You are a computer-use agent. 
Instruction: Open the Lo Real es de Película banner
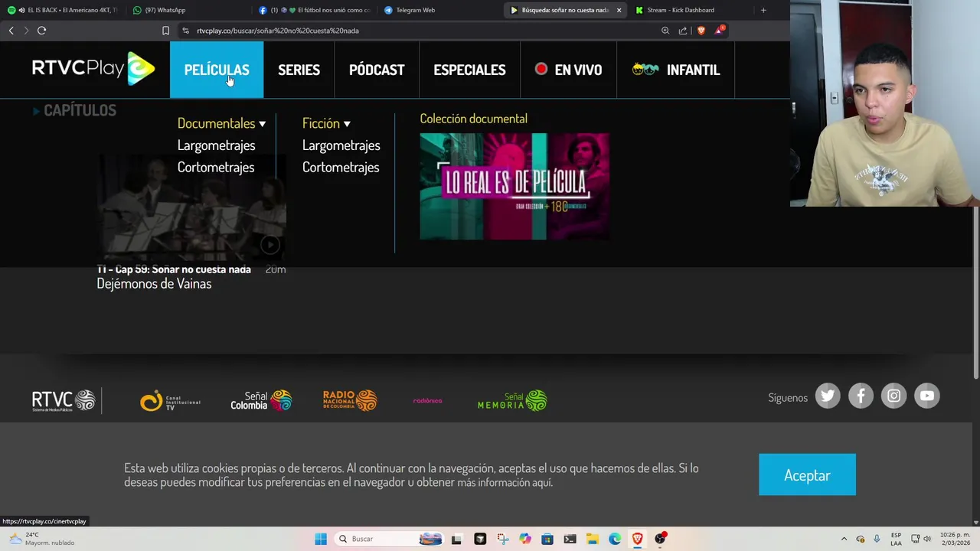pyautogui.click(x=514, y=187)
